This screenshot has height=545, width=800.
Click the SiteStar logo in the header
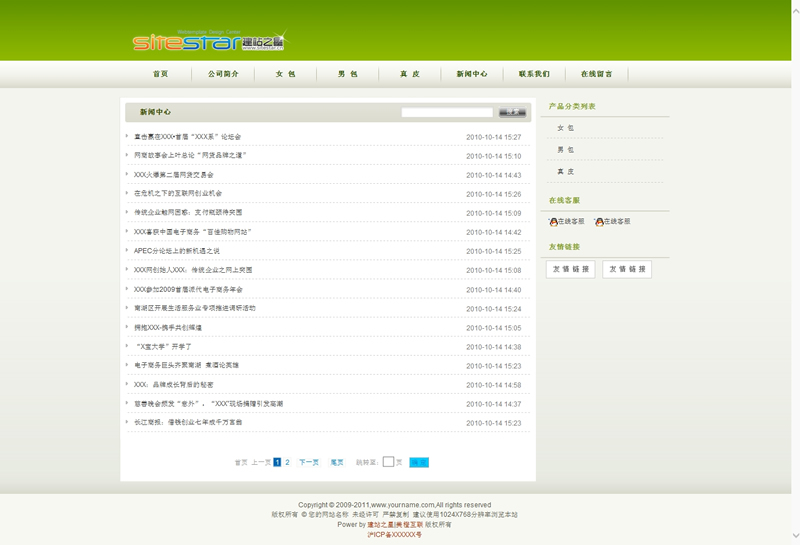pyautogui.click(x=208, y=41)
